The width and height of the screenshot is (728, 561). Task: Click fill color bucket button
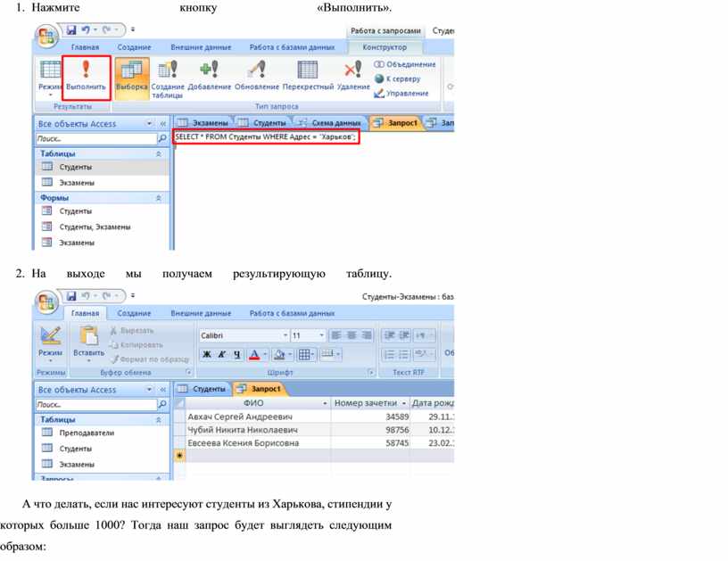279,354
